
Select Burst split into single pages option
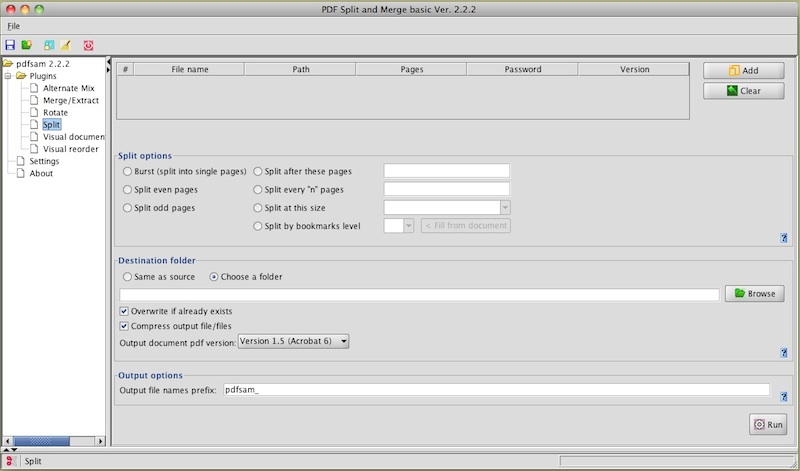pos(127,171)
